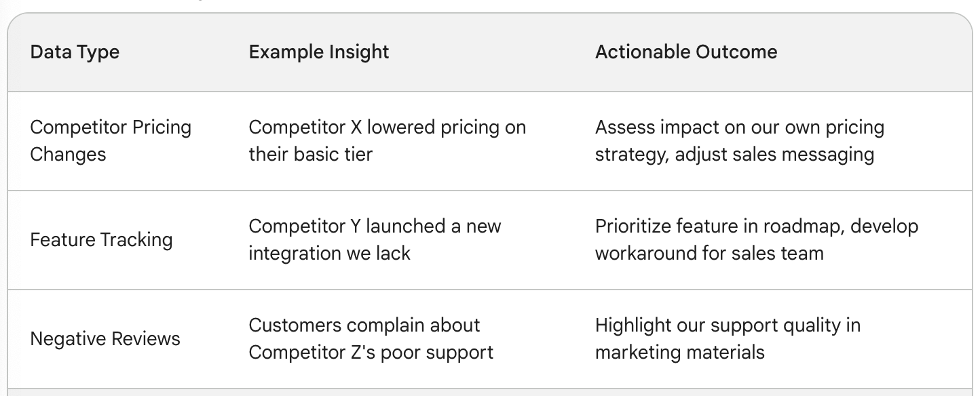Click the Data Type column header
The height and width of the screenshot is (396, 980).
pyautogui.click(x=75, y=52)
